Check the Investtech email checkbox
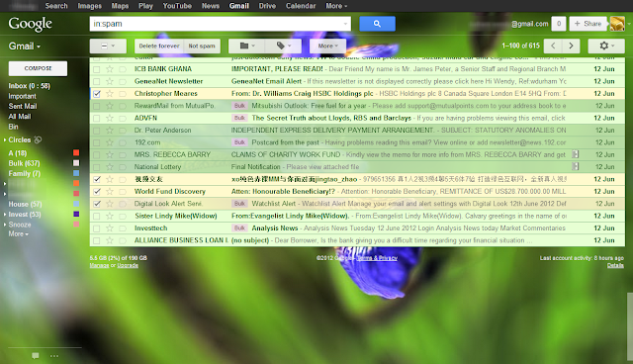 pos(97,228)
